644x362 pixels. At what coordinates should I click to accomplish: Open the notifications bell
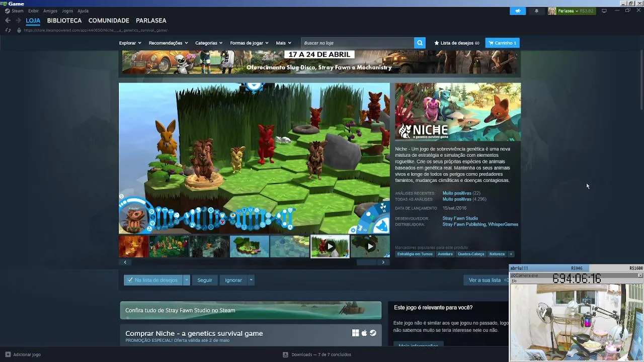tap(536, 11)
